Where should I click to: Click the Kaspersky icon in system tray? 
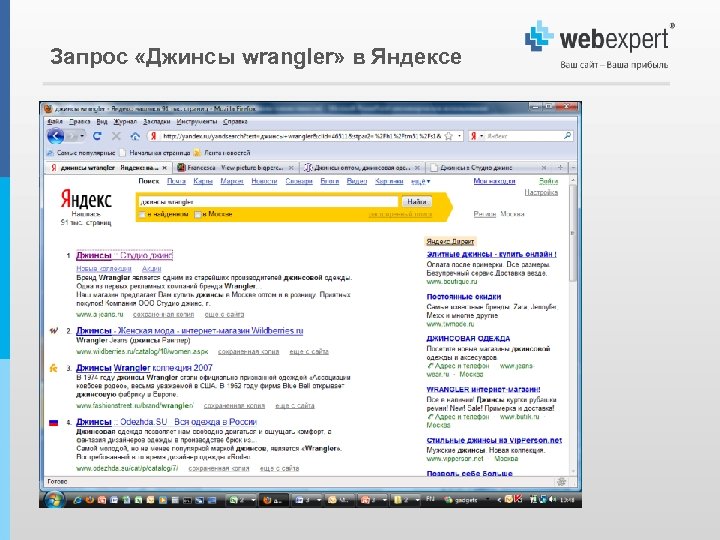click(518, 500)
